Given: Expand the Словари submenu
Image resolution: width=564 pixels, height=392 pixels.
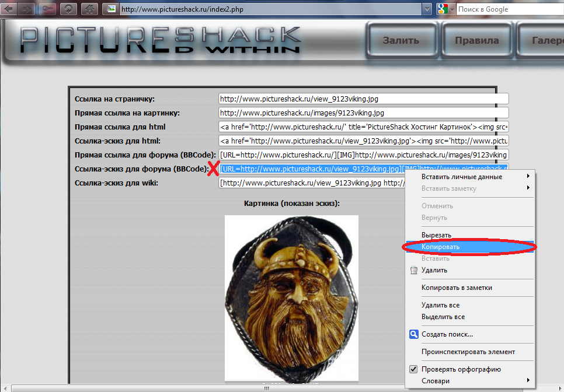Looking at the screenshot, I should click(528, 380).
